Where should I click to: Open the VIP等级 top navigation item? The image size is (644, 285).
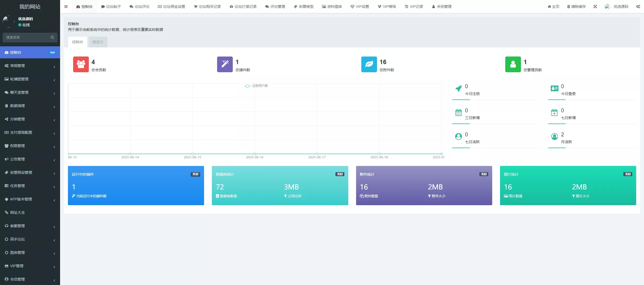(x=387, y=7)
